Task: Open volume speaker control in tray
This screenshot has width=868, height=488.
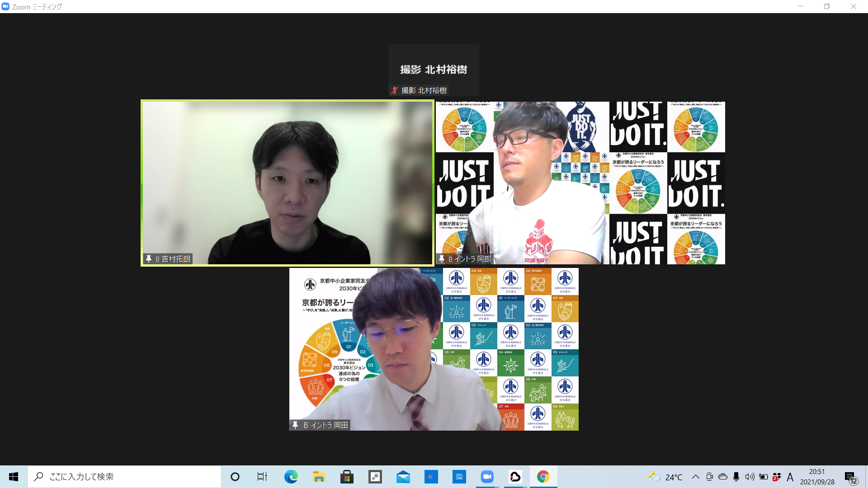Action: click(750, 477)
